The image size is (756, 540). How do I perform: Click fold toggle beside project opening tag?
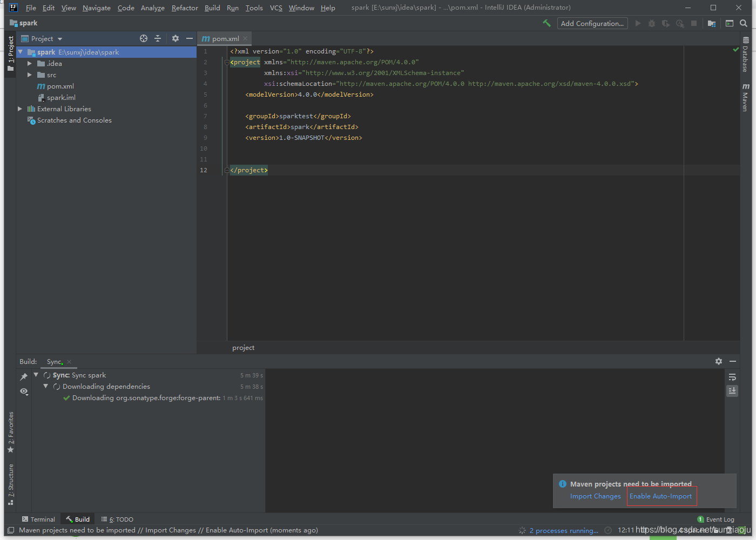tap(227, 62)
